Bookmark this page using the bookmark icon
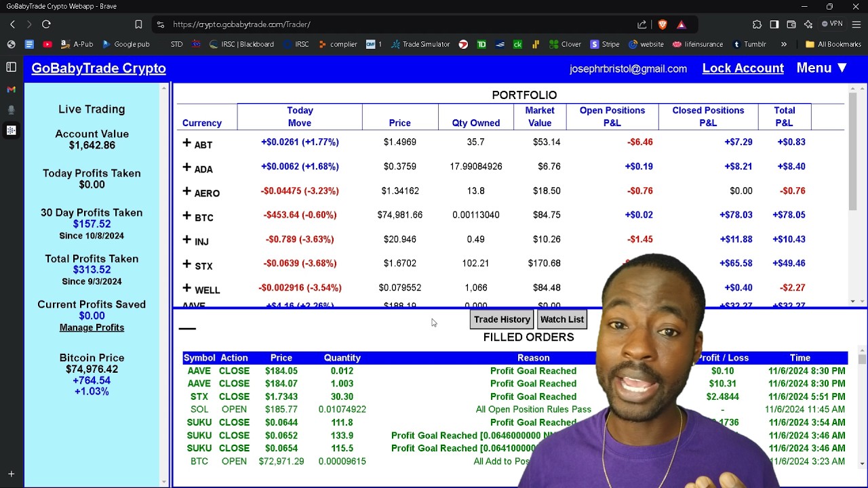This screenshot has width=868, height=488. coord(138,24)
